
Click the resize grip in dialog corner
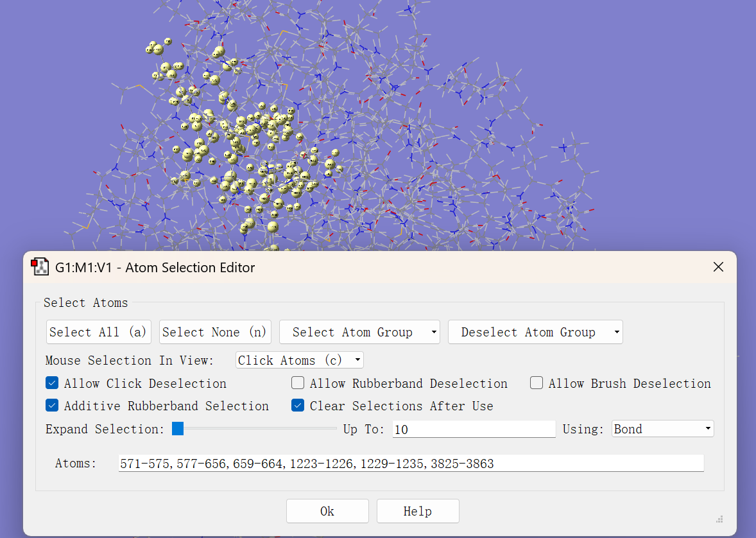(719, 519)
